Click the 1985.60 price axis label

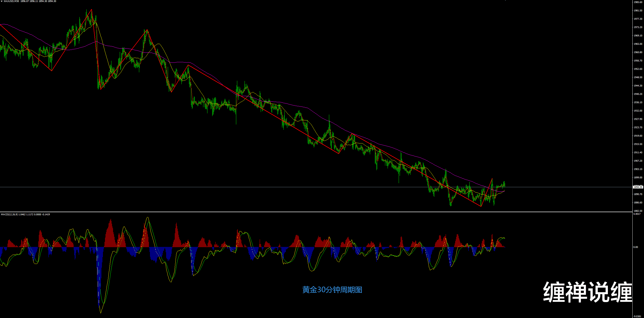click(x=638, y=2)
